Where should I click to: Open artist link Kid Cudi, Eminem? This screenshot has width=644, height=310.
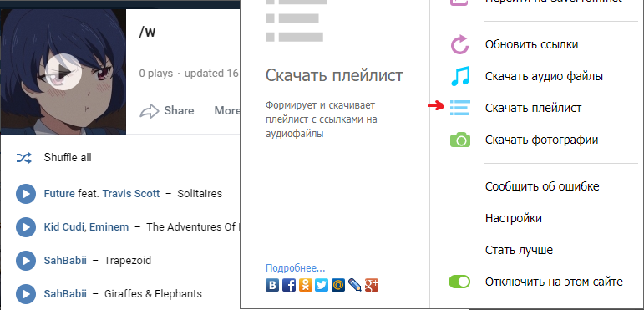point(86,226)
